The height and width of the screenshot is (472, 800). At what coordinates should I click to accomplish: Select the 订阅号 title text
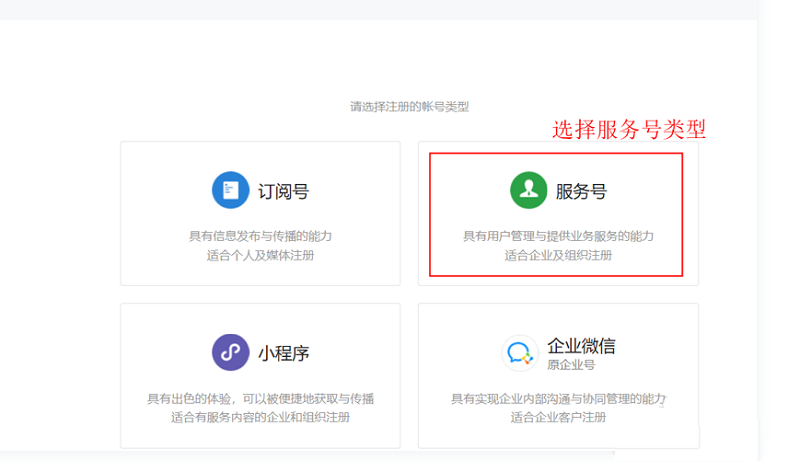tap(283, 191)
